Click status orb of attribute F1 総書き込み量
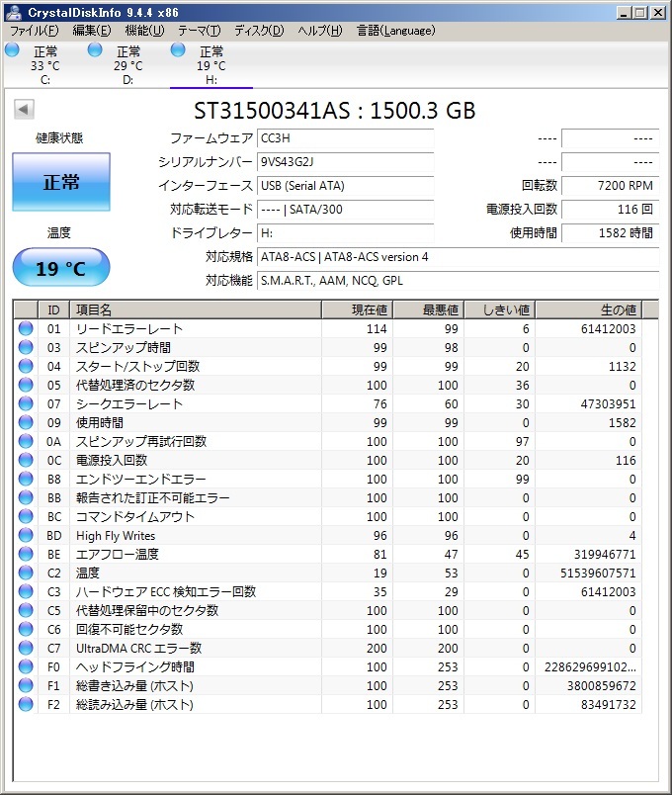The height and width of the screenshot is (795, 672). point(26,685)
